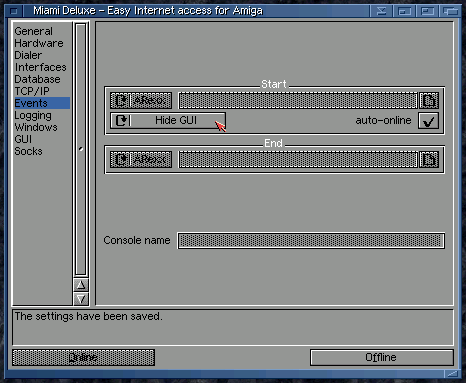Toggle the auto-online checkbox
This screenshot has width=466, height=383.
coord(428,121)
